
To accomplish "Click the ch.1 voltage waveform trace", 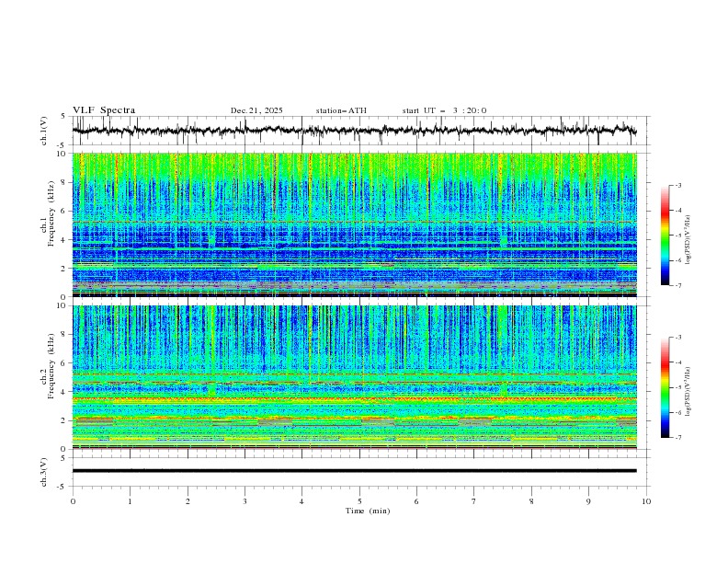I will click(354, 131).
